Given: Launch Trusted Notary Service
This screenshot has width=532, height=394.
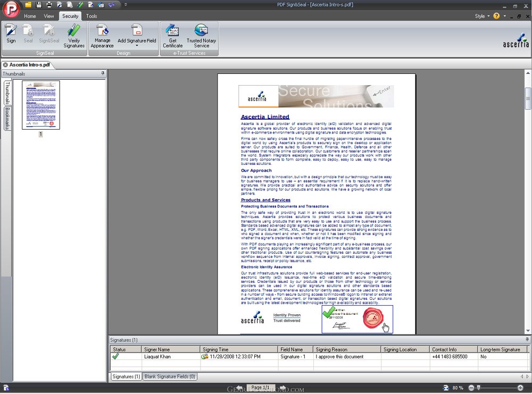Looking at the screenshot, I should pos(201,36).
